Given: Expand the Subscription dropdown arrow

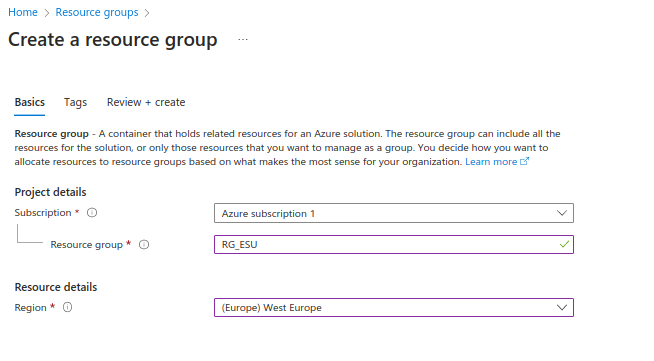Looking at the screenshot, I should pos(562,213).
